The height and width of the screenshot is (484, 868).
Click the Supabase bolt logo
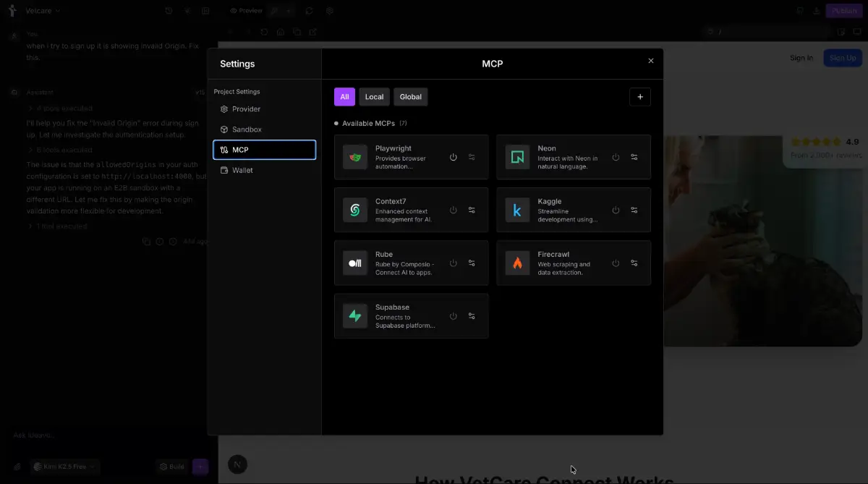point(355,315)
